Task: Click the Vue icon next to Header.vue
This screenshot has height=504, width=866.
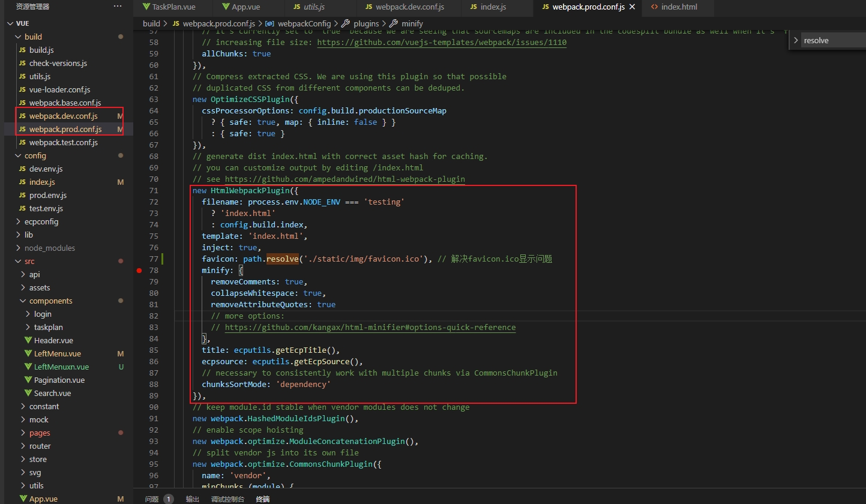Action: coord(28,340)
